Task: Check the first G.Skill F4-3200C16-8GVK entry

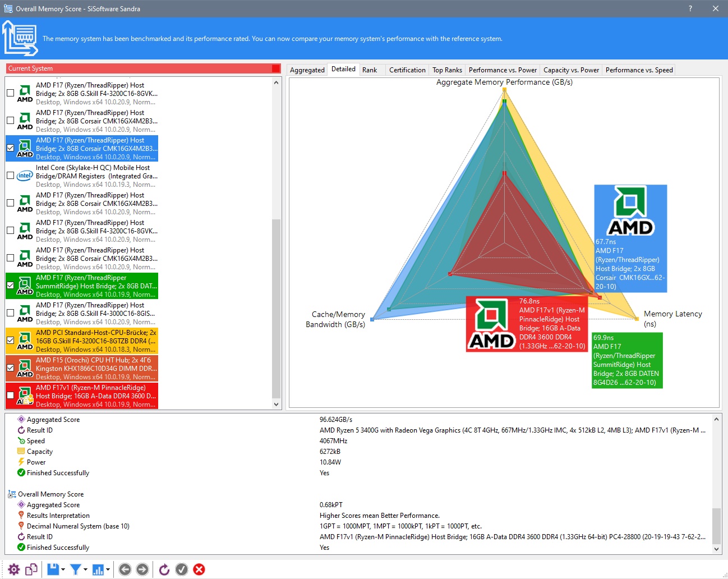Action: (10, 93)
